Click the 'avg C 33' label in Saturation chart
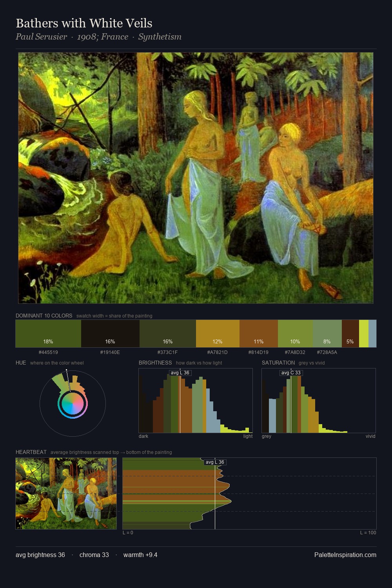This screenshot has height=588, width=392. point(291,373)
